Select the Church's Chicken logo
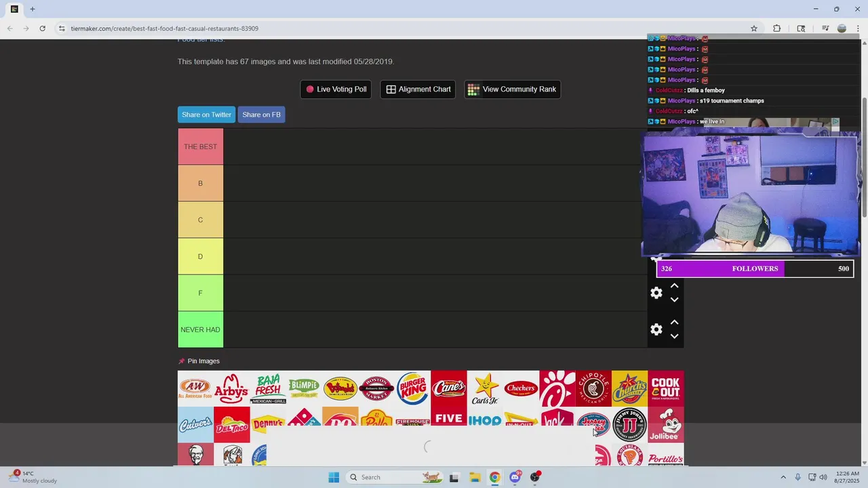868x488 pixels. coord(629,388)
